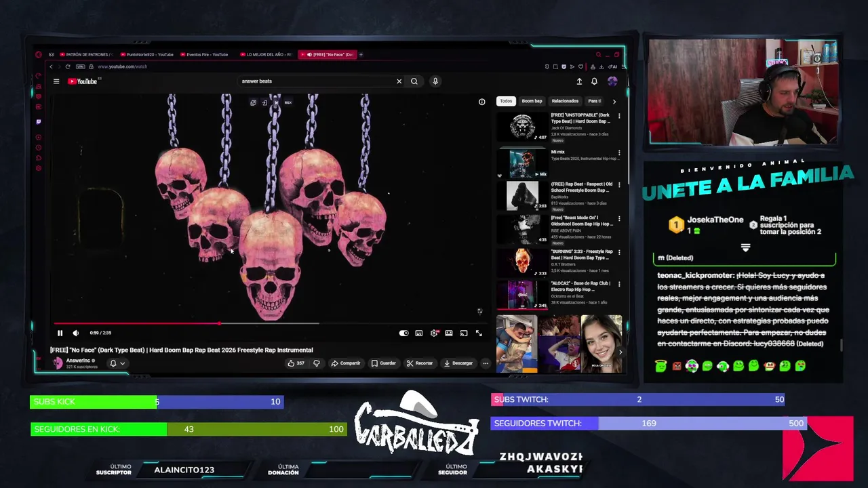The image size is (868, 488).
Task: Select the Todos filter chip
Action: (506, 101)
